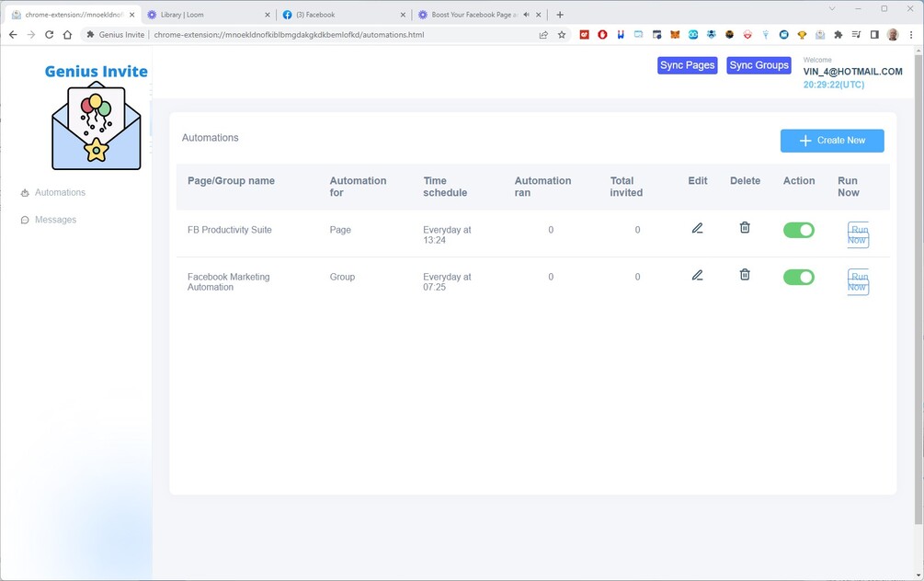924x581 pixels.
Task: Run the FB Productivity Suite automation now
Action: 858,234
